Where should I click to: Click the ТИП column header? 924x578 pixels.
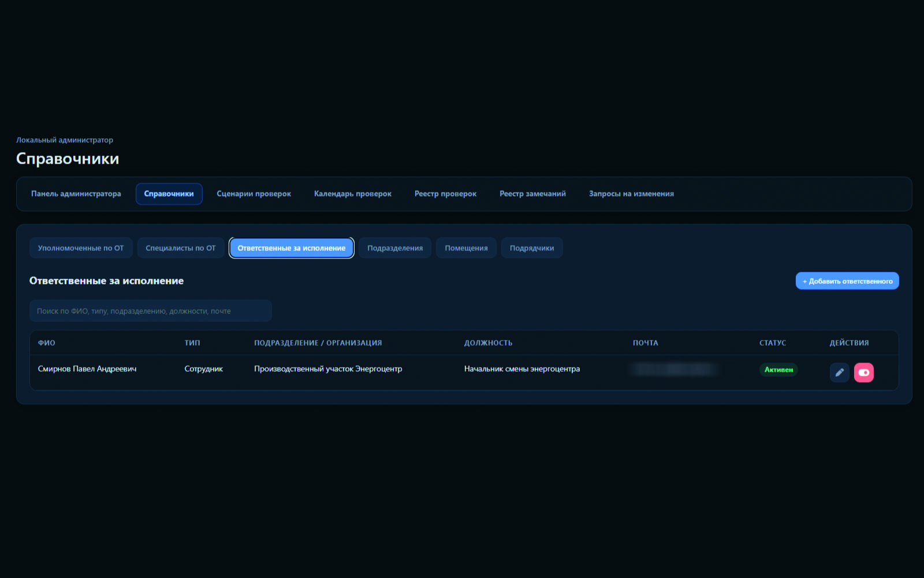click(x=192, y=343)
